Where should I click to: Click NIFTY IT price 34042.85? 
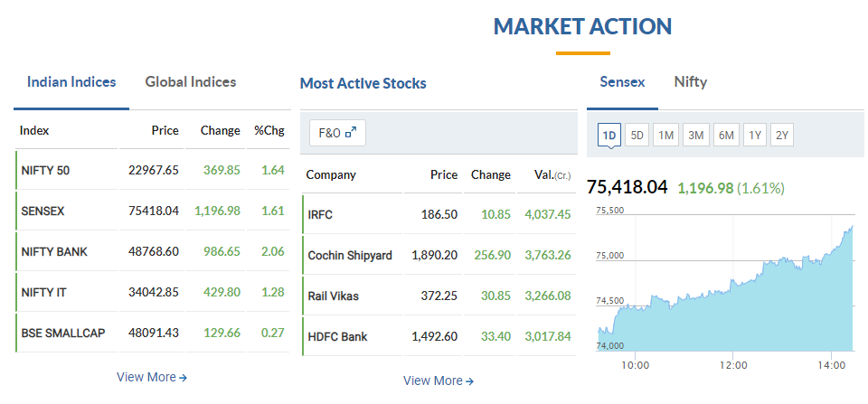(x=154, y=292)
